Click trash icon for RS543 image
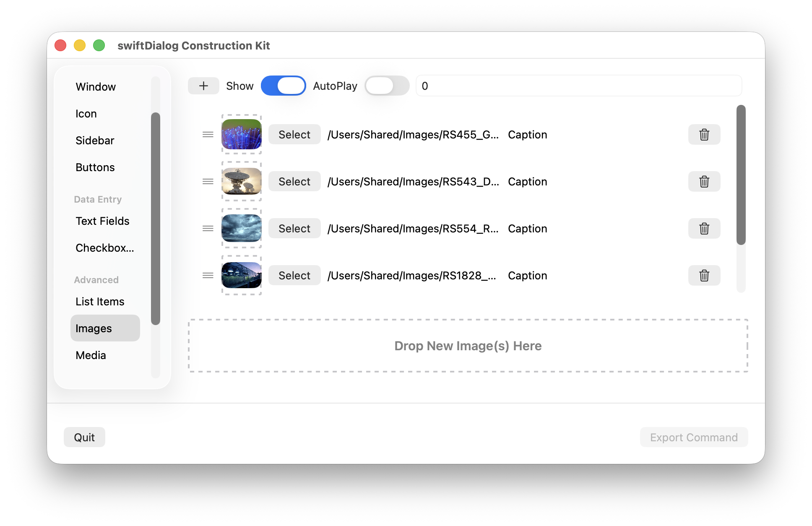The image size is (812, 526). click(x=704, y=182)
